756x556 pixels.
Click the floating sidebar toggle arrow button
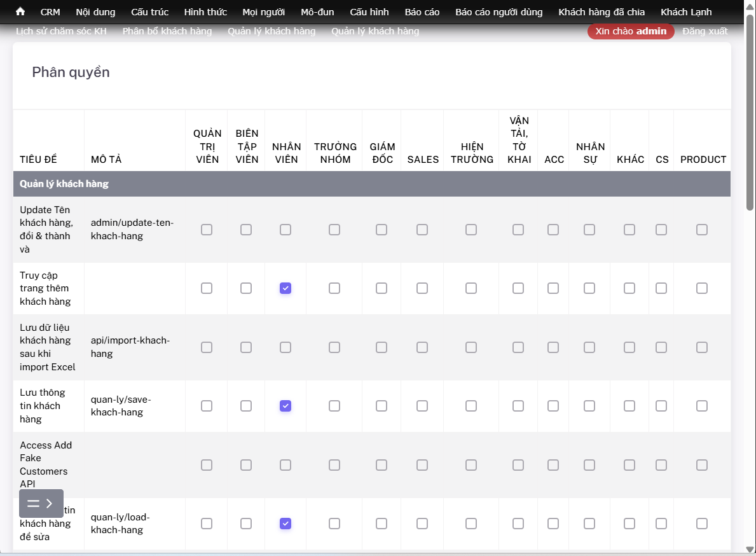tap(41, 503)
